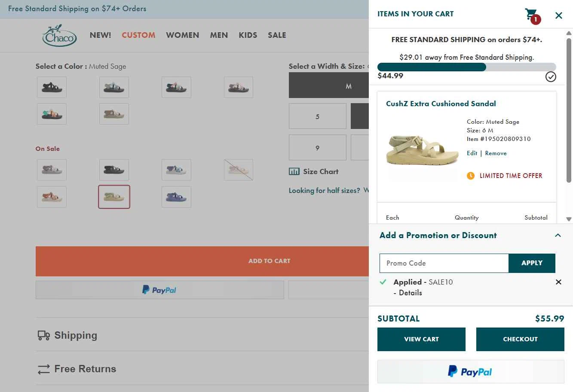Choose size 5
Screen dimensions: 573x392
(318, 116)
